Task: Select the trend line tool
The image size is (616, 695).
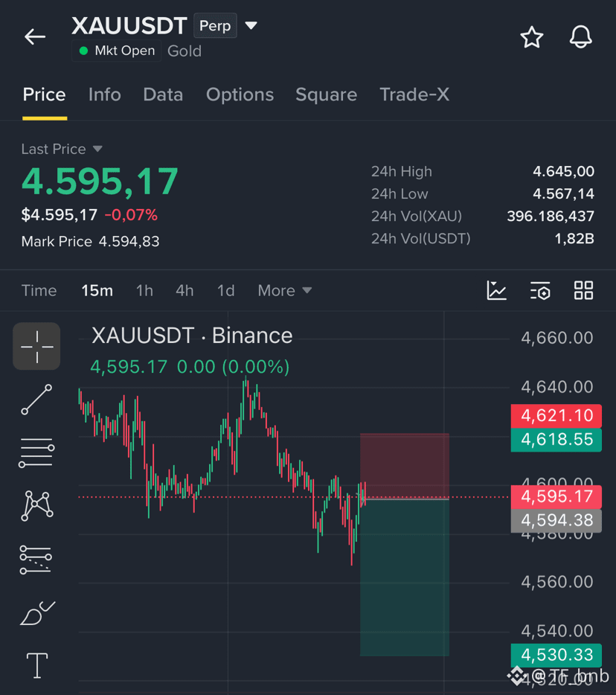Action: (36, 400)
